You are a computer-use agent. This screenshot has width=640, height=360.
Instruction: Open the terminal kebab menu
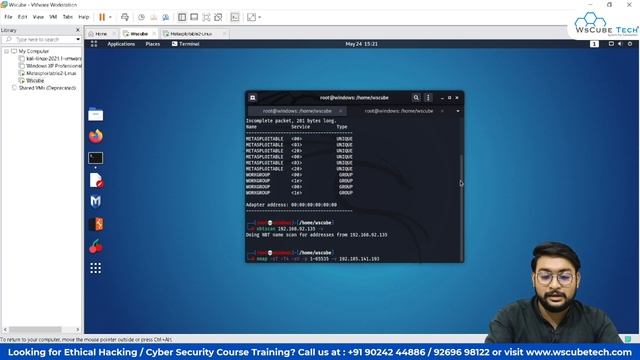[x=428, y=98]
